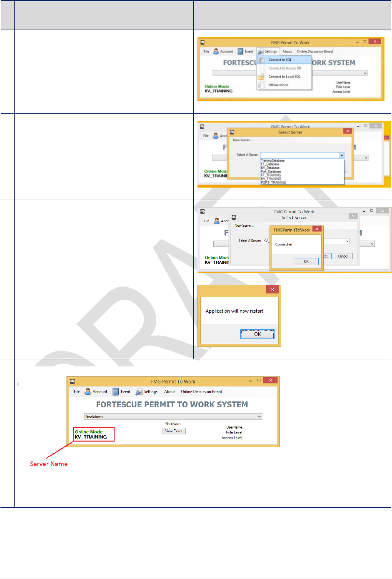The height and width of the screenshot is (579, 392).
Task: Open event dropdown arrow in second screenshot window
Action: (x=366, y=158)
